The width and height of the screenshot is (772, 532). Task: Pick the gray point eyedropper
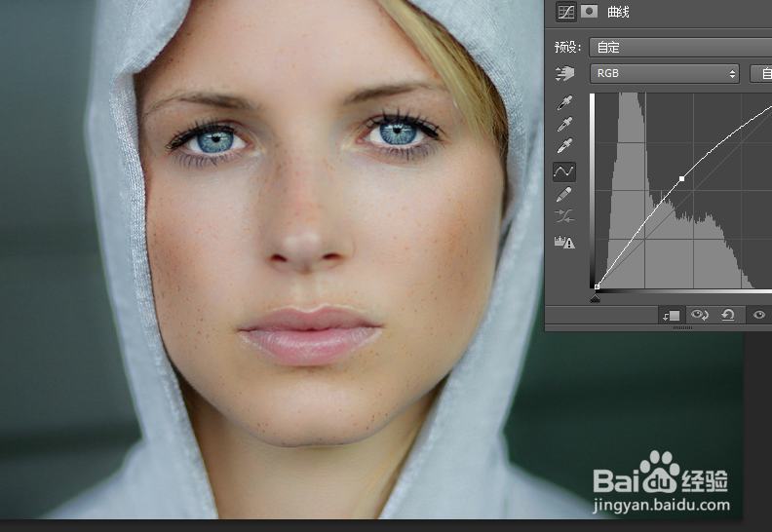click(x=564, y=124)
